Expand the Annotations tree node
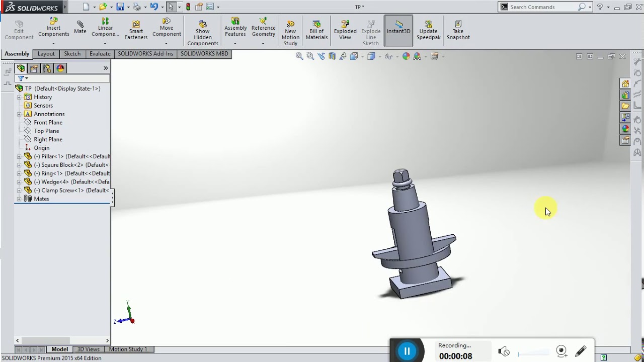The height and width of the screenshot is (362, 644). point(19,114)
